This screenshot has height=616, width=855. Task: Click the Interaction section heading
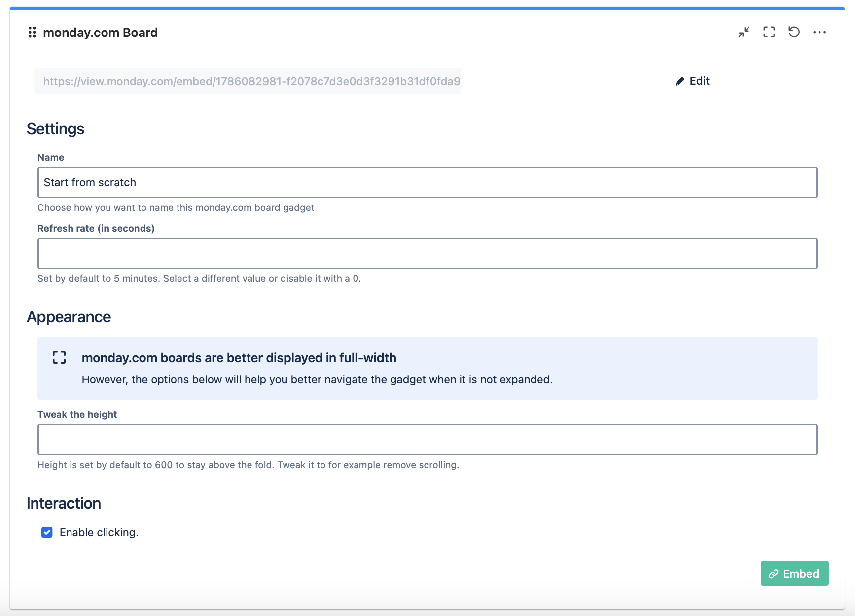pyautogui.click(x=64, y=503)
